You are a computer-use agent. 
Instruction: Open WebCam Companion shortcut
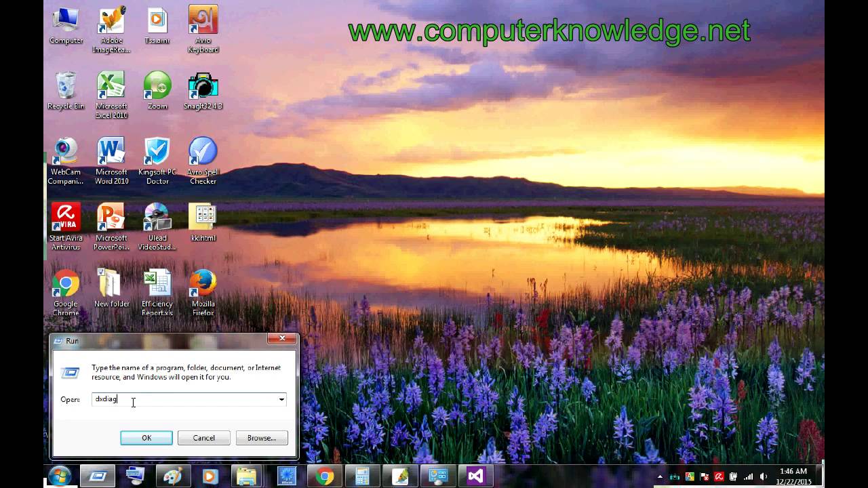(66, 161)
